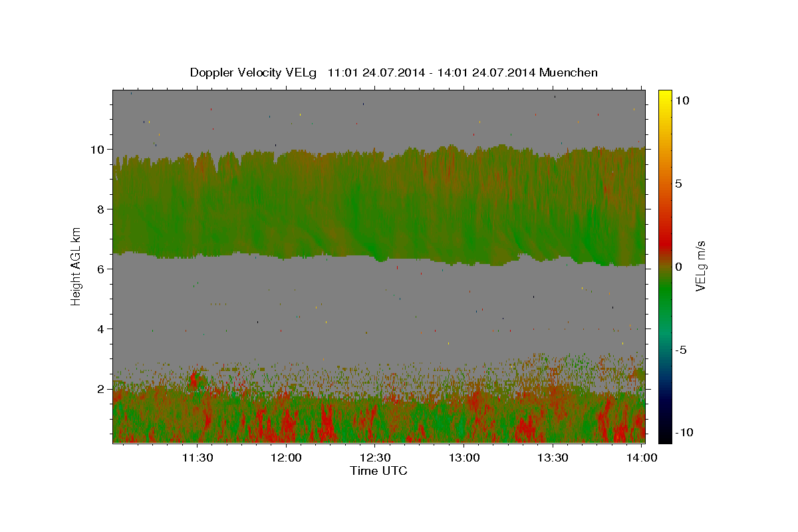Click the 13:00 time tick label
Screen dimensions: 798x532
(x=464, y=458)
